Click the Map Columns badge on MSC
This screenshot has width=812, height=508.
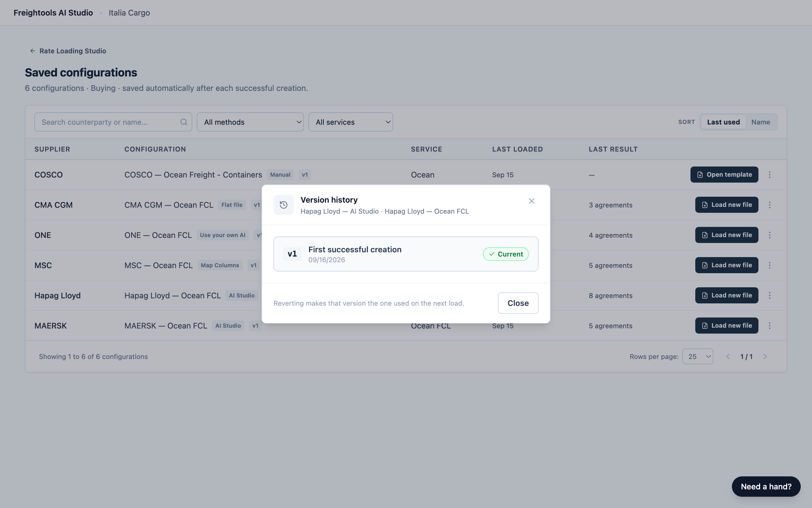[x=220, y=265]
